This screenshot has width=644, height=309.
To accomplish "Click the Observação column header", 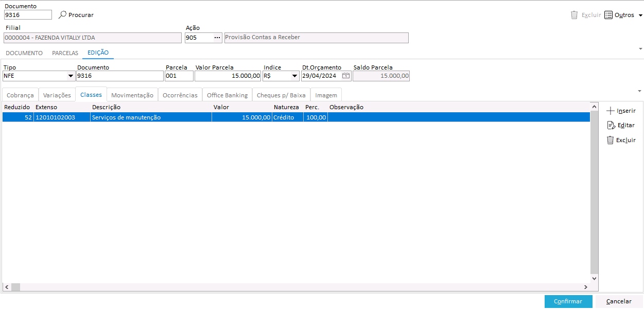I will [x=458, y=107].
